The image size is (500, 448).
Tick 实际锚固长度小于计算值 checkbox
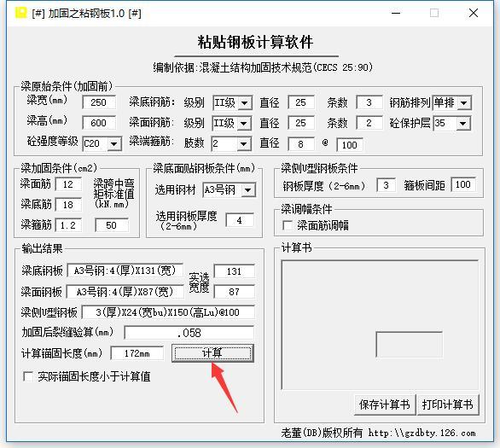[28, 376]
